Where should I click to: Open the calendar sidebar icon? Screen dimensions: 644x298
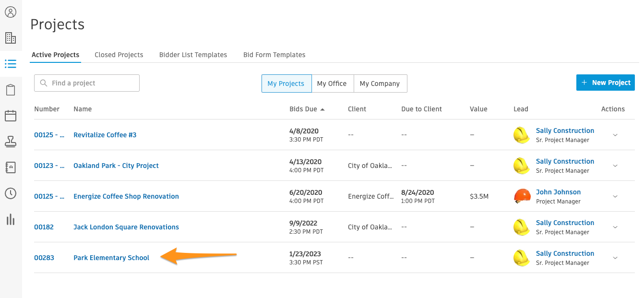[x=11, y=116]
